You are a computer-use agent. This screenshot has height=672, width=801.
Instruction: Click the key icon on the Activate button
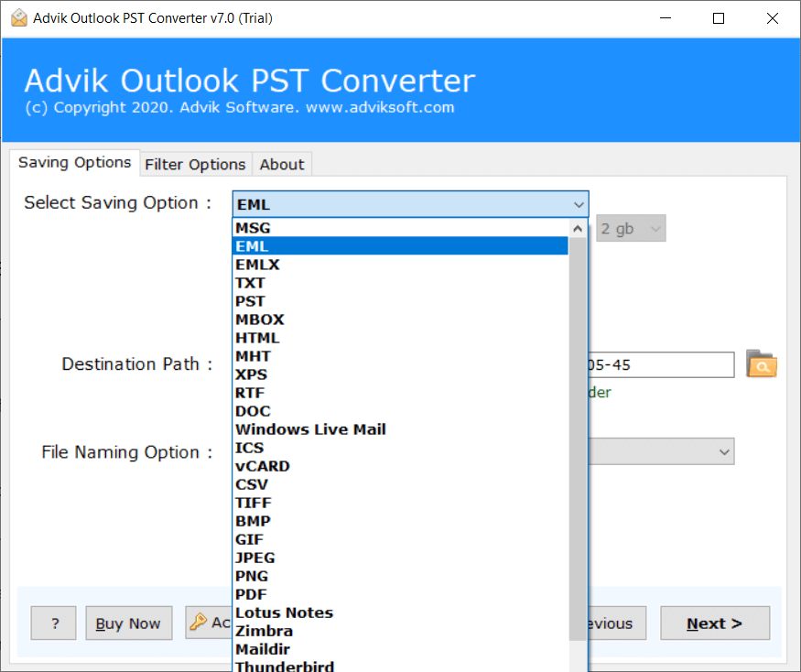[199, 622]
